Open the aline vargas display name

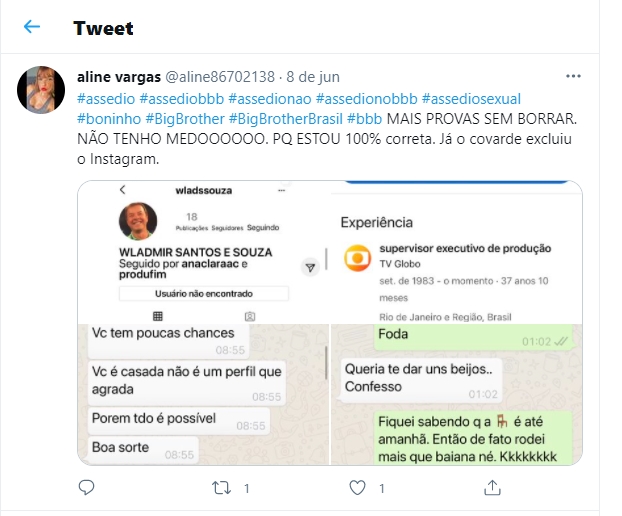pyautogui.click(x=119, y=77)
